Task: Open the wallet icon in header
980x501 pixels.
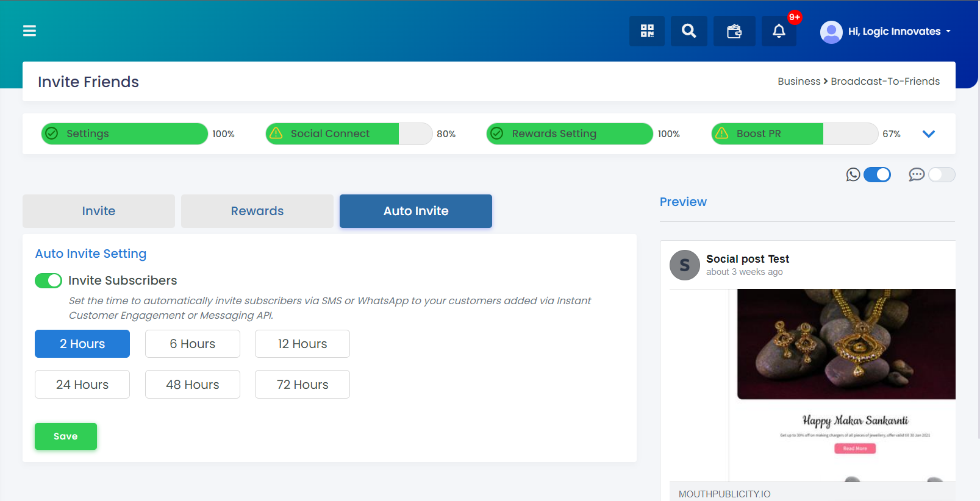Action: [734, 31]
